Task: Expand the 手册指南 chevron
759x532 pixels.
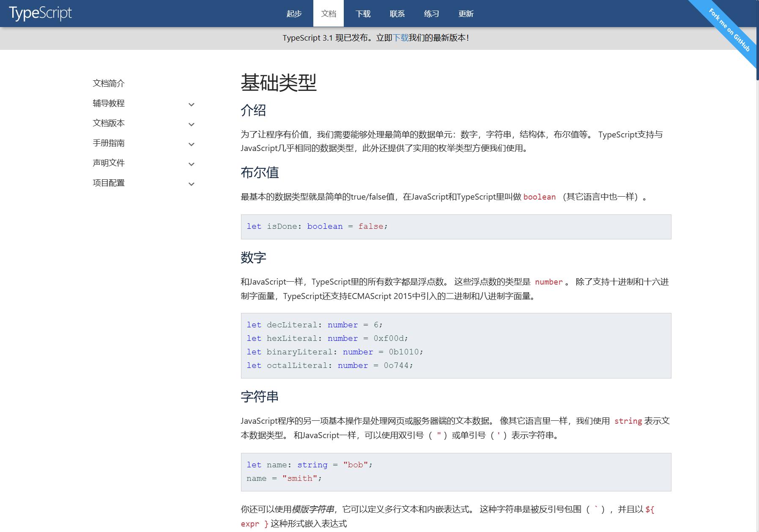Action: [x=192, y=144]
